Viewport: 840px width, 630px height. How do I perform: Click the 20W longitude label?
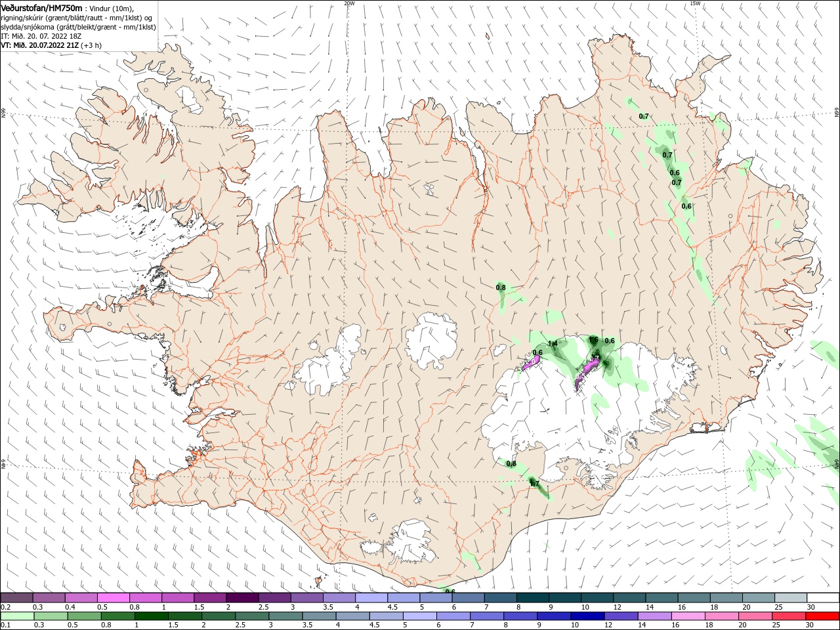pyautogui.click(x=349, y=3)
